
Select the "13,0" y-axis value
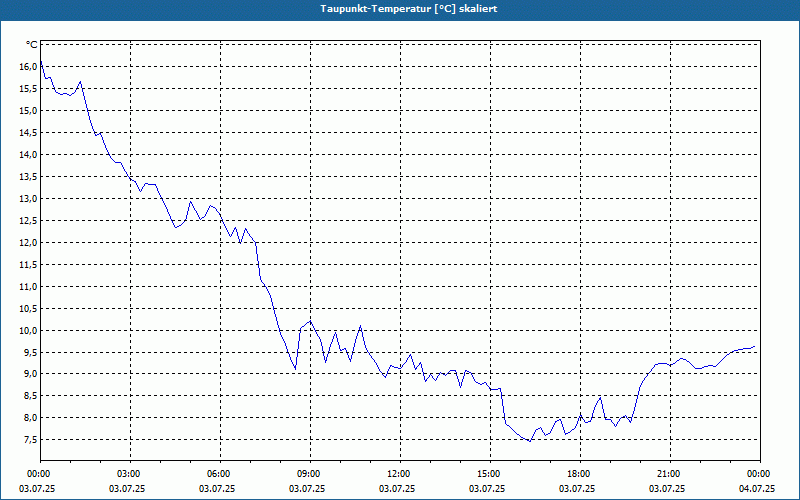(x=29, y=198)
